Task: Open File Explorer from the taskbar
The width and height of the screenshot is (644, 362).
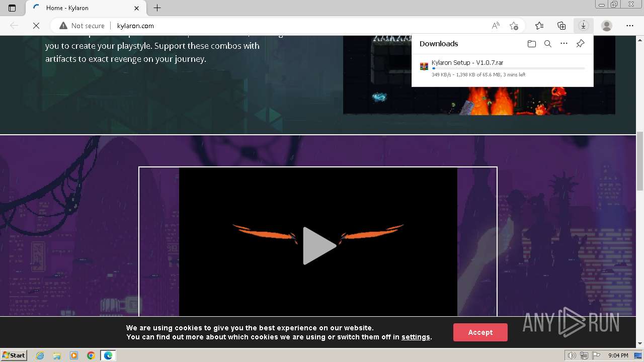Action: click(57, 355)
